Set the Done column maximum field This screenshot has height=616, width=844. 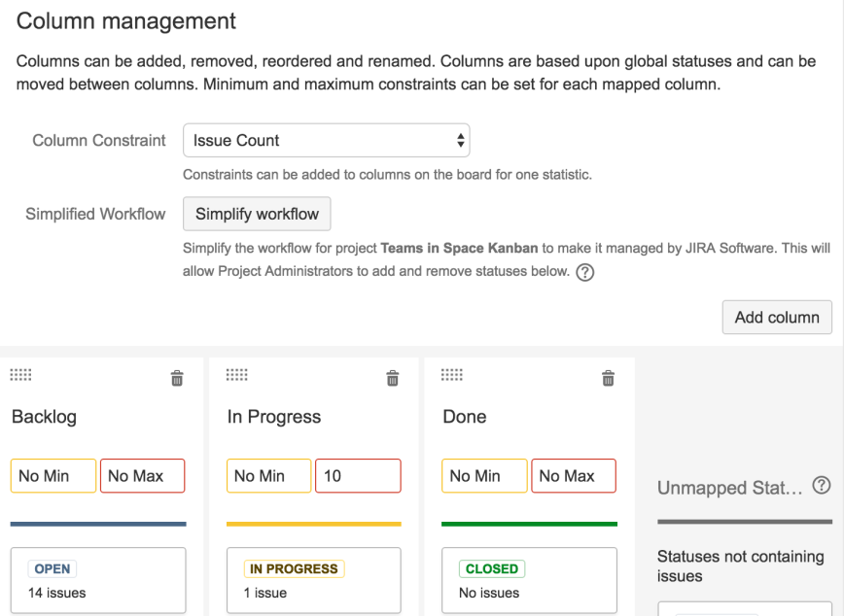tap(574, 476)
